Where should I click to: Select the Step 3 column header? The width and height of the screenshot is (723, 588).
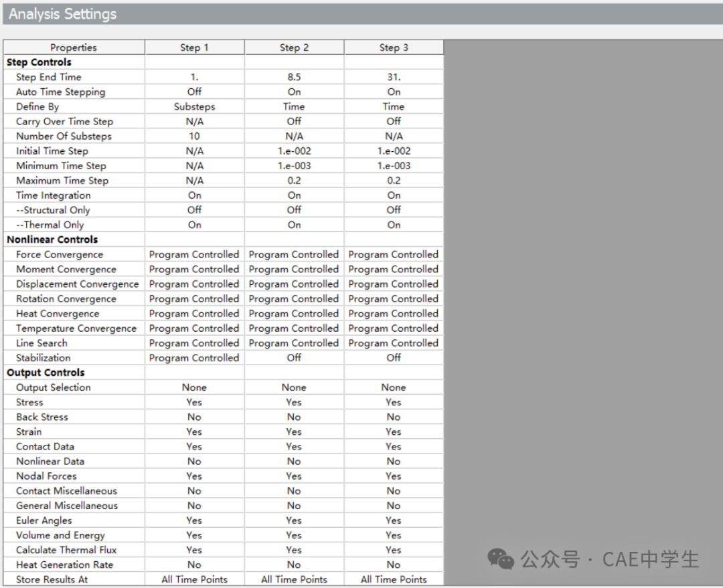point(394,47)
